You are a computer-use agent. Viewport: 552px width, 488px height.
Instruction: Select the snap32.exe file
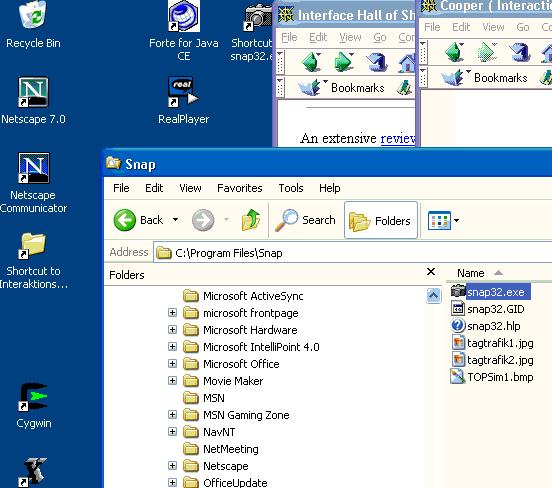click(491, 292)
